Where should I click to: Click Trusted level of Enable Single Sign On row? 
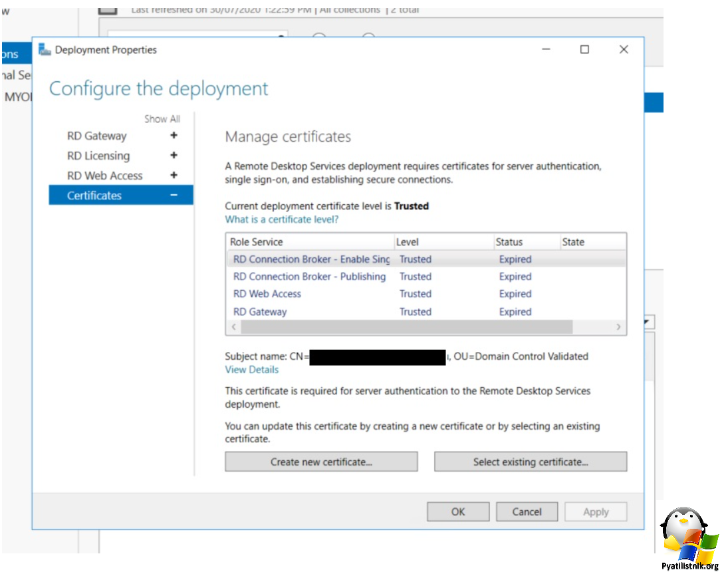pos(416,259)
